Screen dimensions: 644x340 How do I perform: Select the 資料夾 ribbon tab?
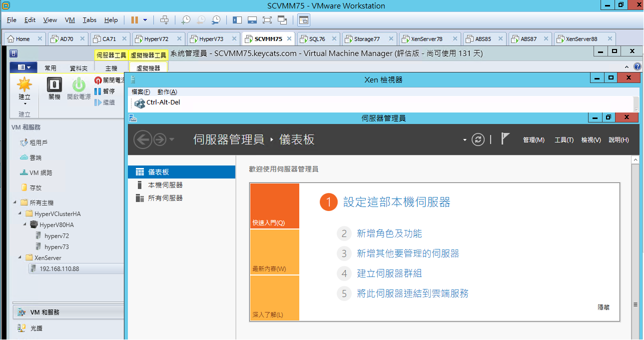tap(78, 68)
